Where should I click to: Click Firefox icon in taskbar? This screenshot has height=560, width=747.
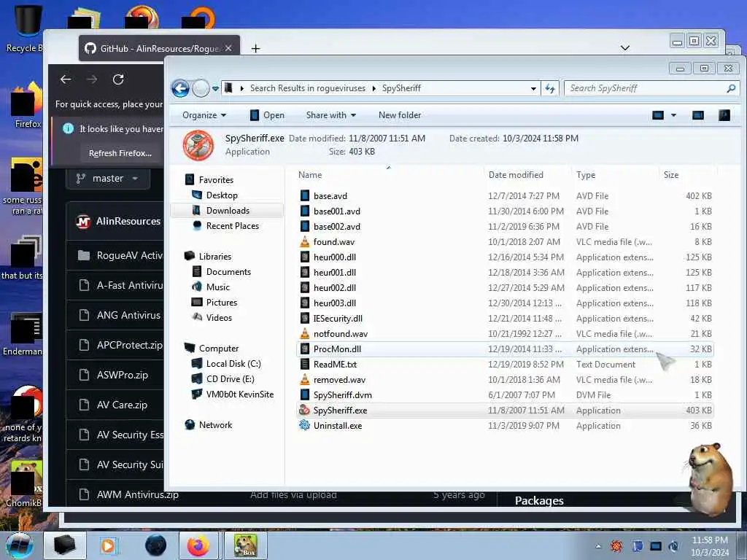coord(198,545)
